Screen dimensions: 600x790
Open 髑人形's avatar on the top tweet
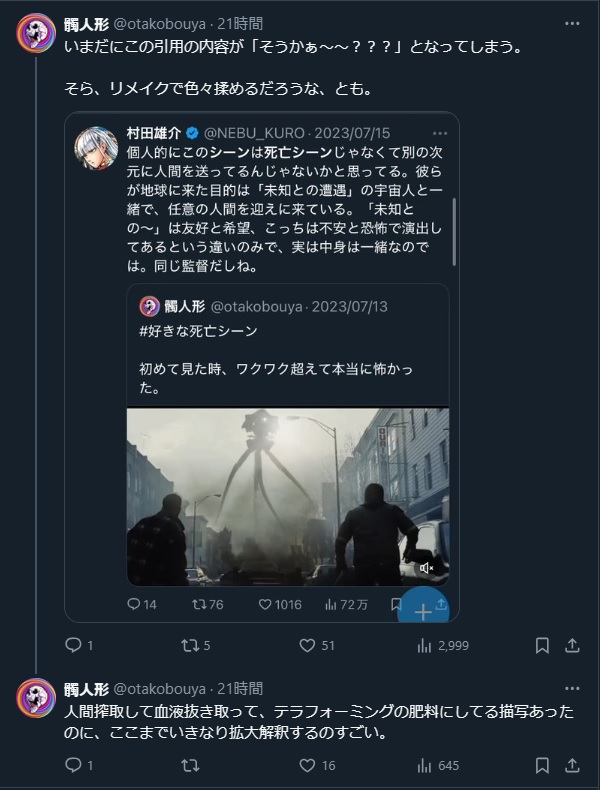[36, 33]
